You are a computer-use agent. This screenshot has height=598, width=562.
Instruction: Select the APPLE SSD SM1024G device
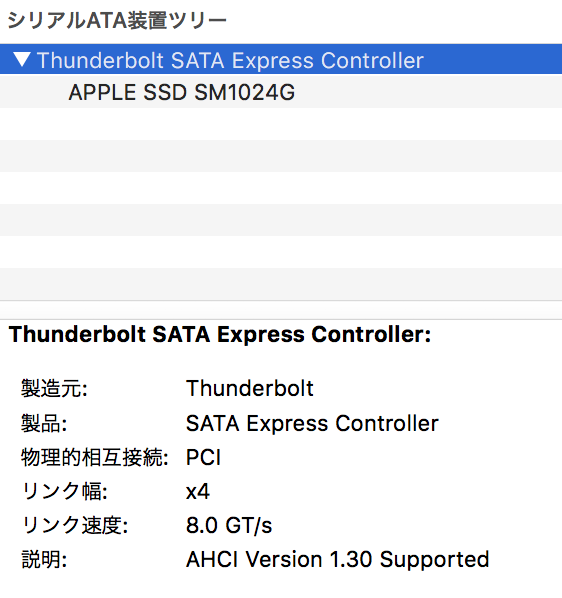click(x=281, y=92)
